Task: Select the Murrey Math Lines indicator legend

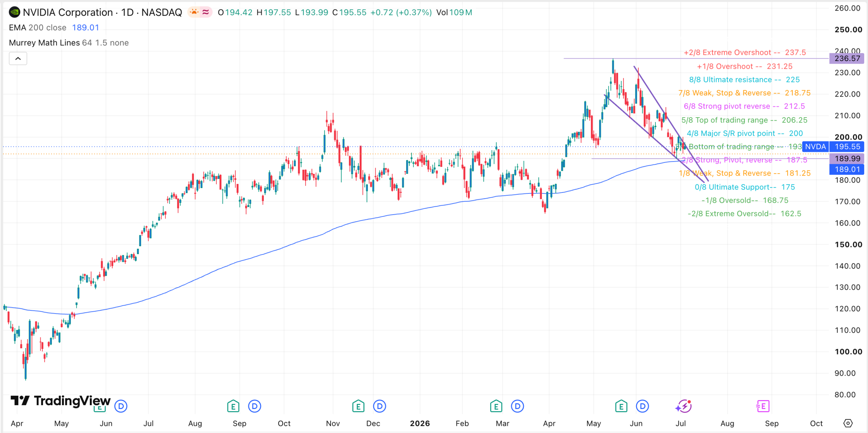Action: 69,43
